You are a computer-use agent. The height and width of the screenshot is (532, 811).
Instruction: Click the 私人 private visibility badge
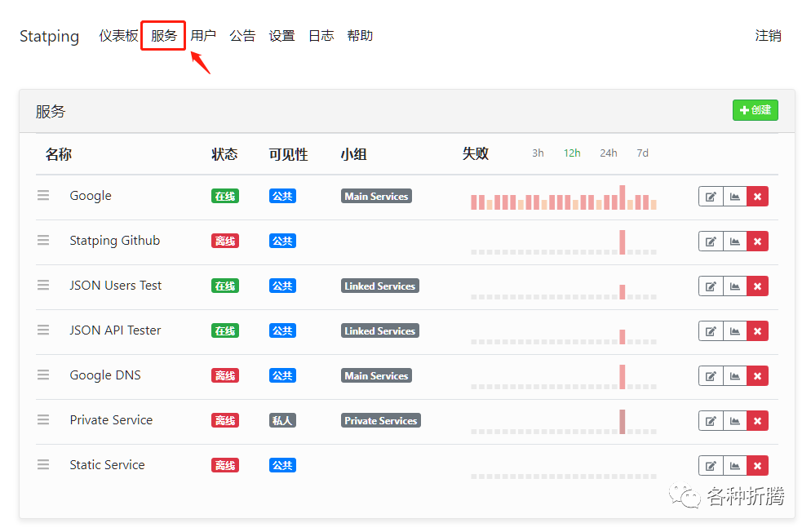[x=282, y=420]
